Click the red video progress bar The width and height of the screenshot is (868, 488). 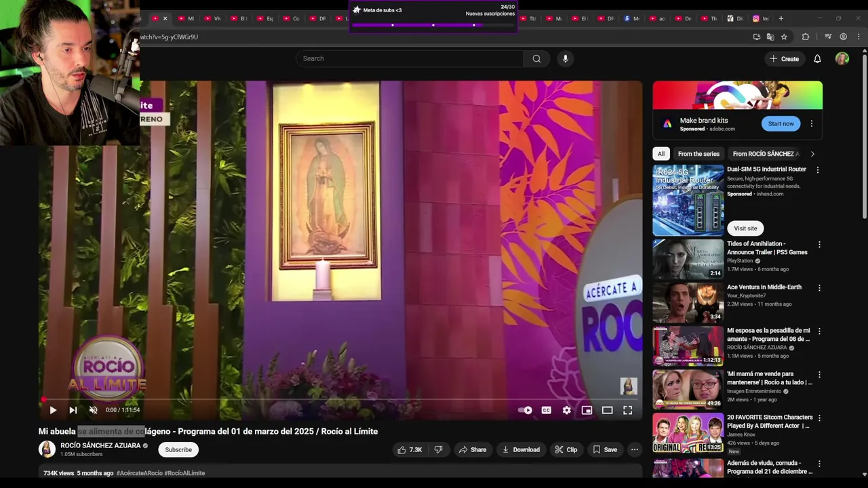tap(339, 399)
